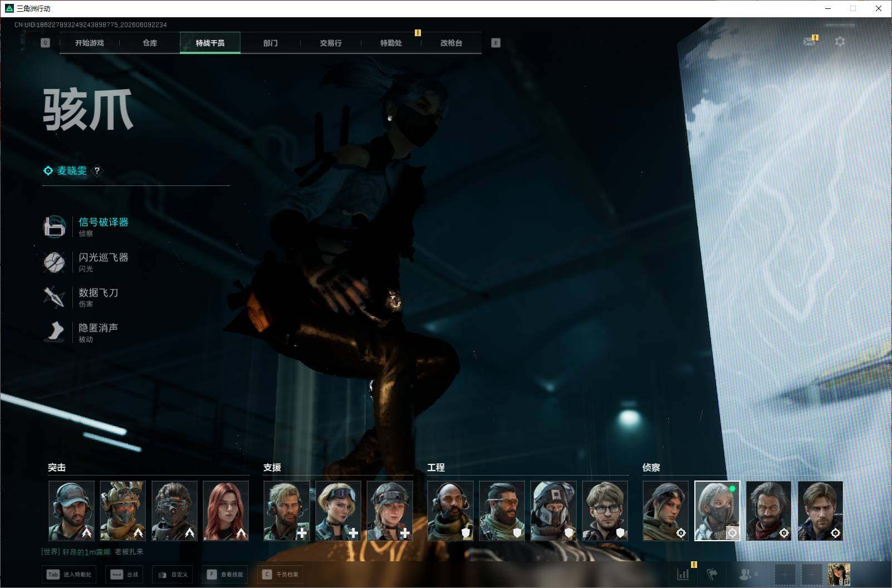The height and width of the screenshot is (588, 892).
Task: Click the E key next-tab icon
Action: [496, 43]
